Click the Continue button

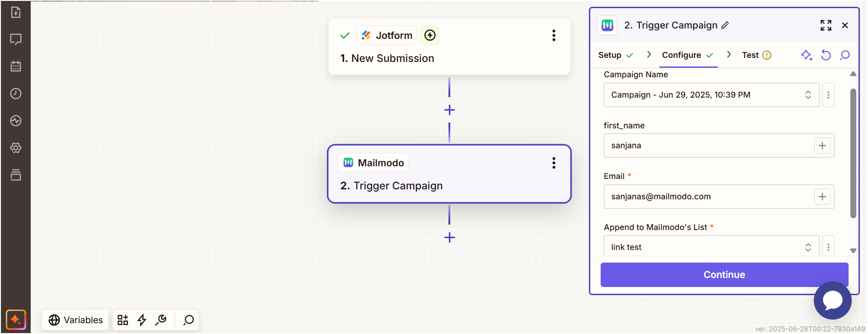click(724, 275)
